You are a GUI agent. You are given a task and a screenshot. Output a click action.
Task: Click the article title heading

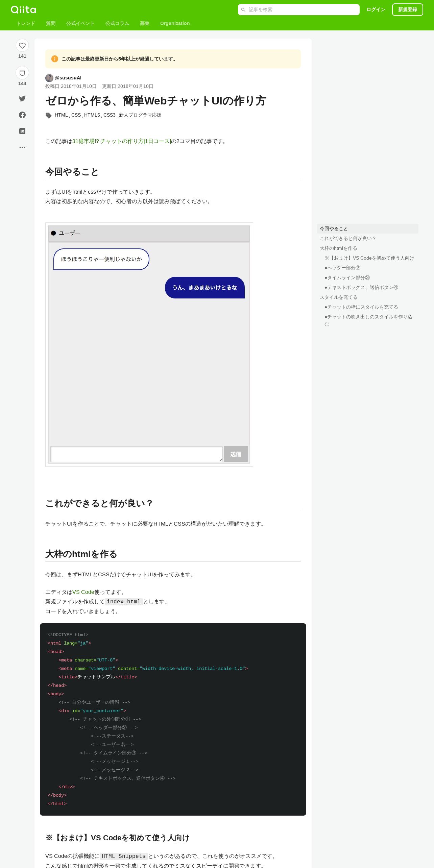click(156, 101)
